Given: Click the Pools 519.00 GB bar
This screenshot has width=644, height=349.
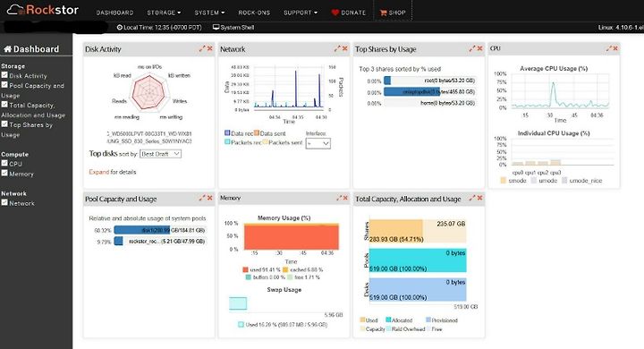Looking at the screenshot, I should [x=418, y=260].
